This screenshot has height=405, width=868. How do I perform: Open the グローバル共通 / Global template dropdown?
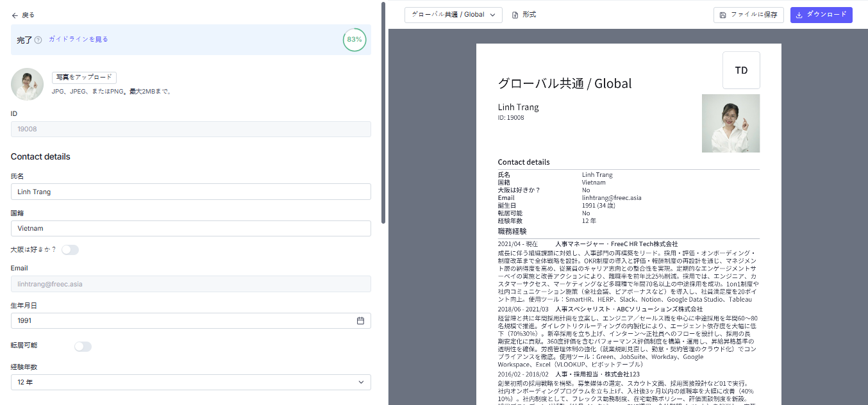click(x=453, y=15)
